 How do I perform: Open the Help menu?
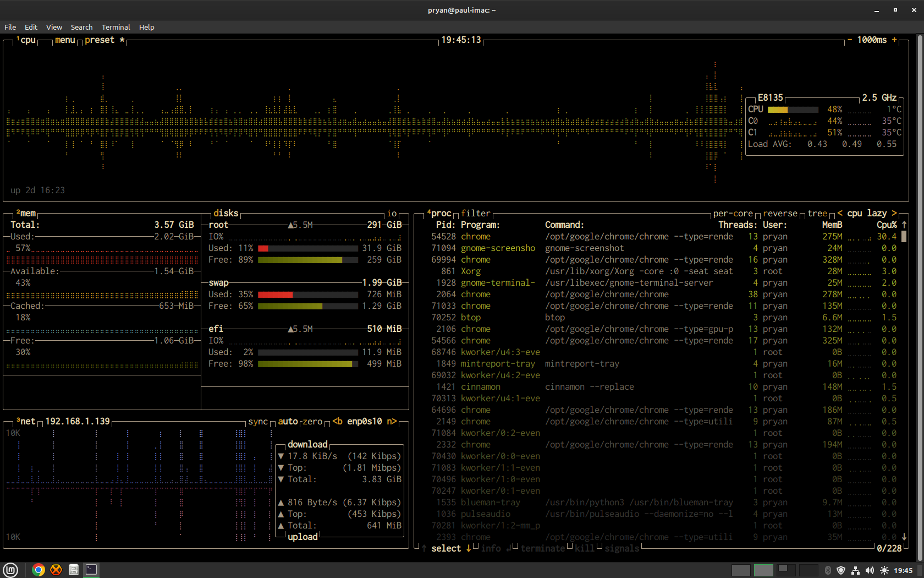146,27
